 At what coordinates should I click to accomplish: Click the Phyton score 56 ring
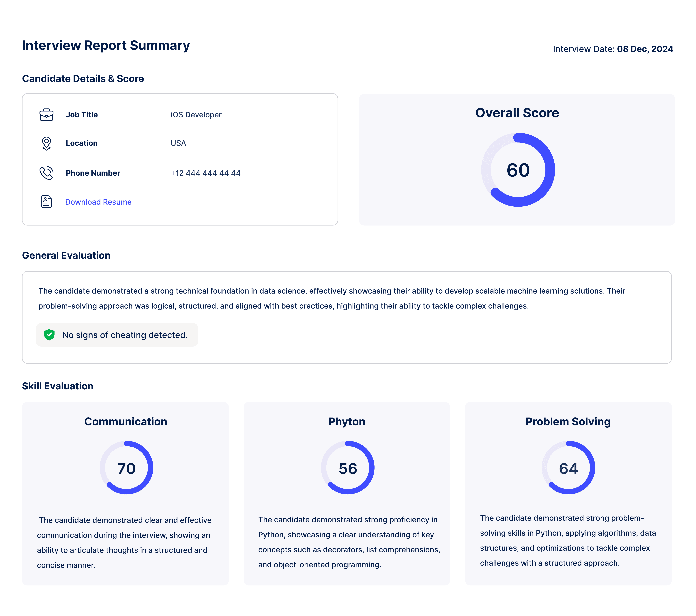[x=347, y=468]
